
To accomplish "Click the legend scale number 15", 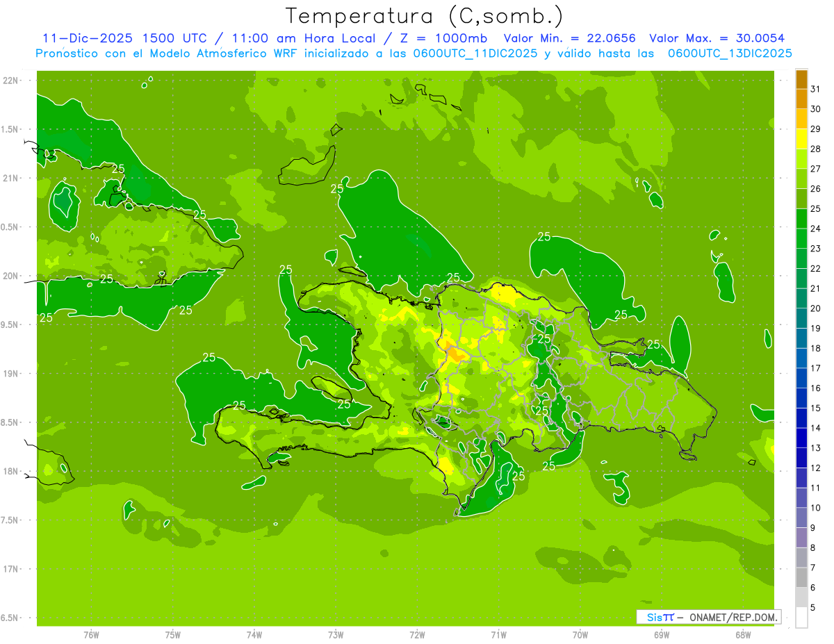I will click(x=816, y=408).
